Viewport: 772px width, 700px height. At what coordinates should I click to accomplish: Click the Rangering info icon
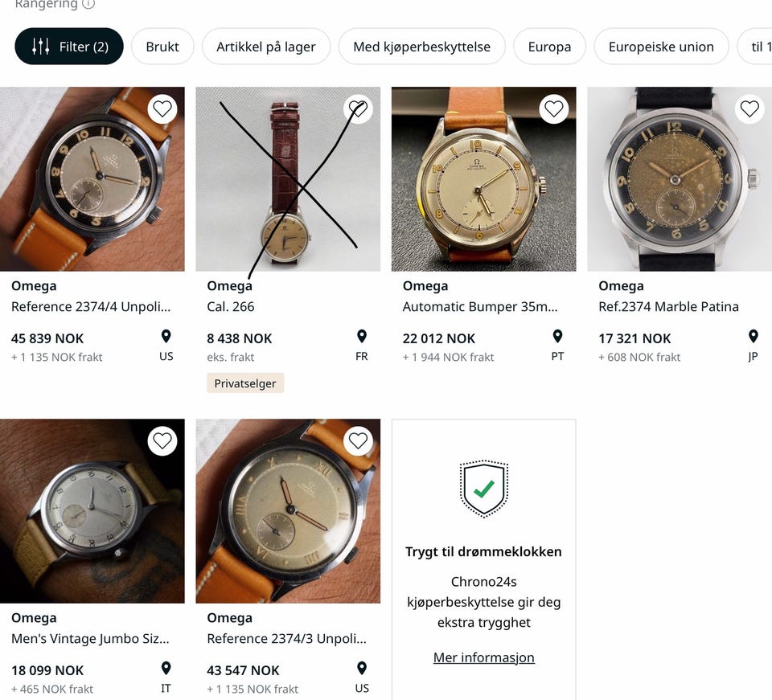coord(88,4)
